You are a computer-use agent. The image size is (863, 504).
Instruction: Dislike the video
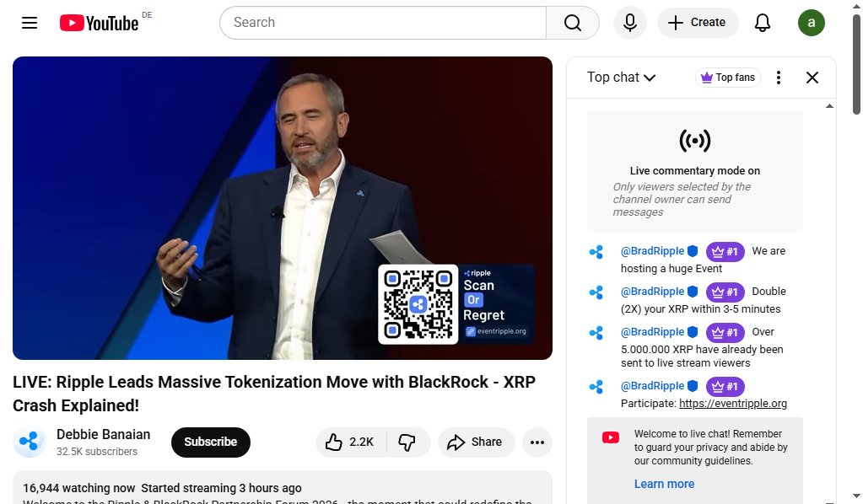tap(407, 442)
